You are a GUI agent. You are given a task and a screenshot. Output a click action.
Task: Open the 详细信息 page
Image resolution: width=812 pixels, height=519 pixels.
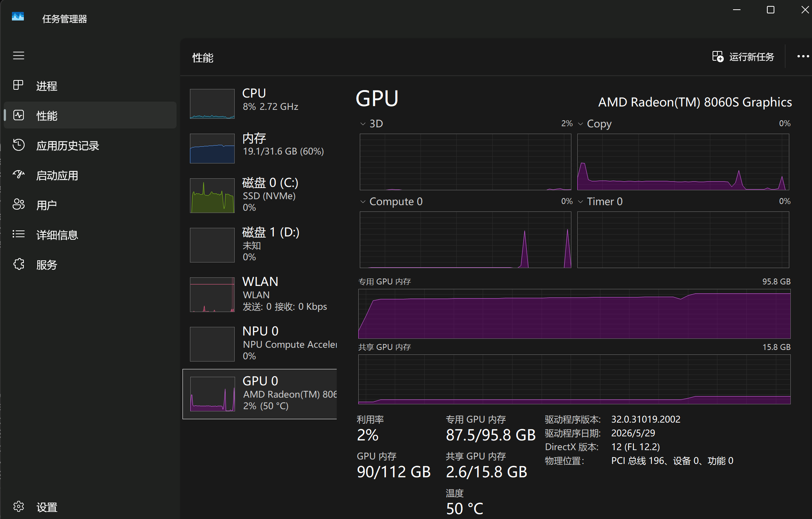click(x=90, y=235)
